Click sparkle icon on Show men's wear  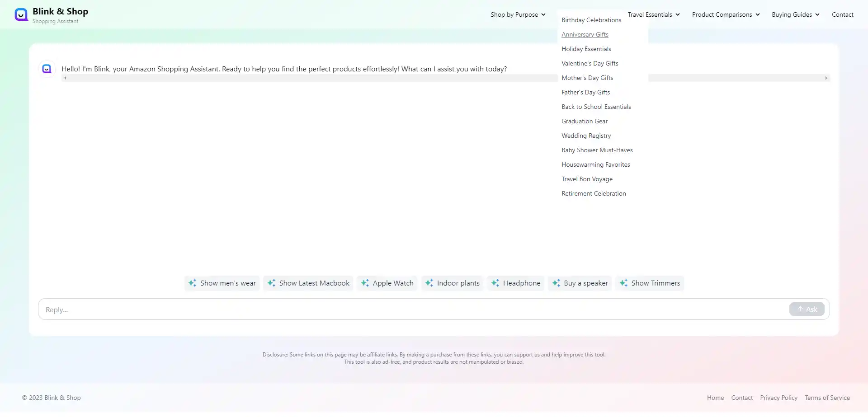pos(192,283)
